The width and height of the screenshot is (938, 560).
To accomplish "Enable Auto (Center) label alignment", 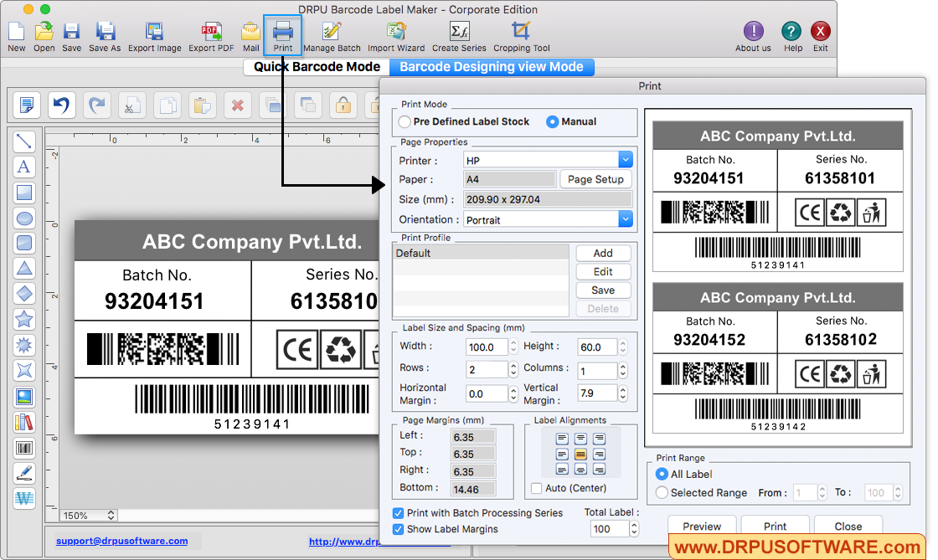I will pyautogui.click(x=536, y=488).
